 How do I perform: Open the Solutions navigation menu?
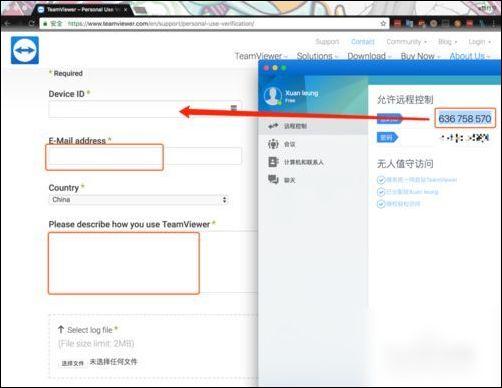coord(317,56)
